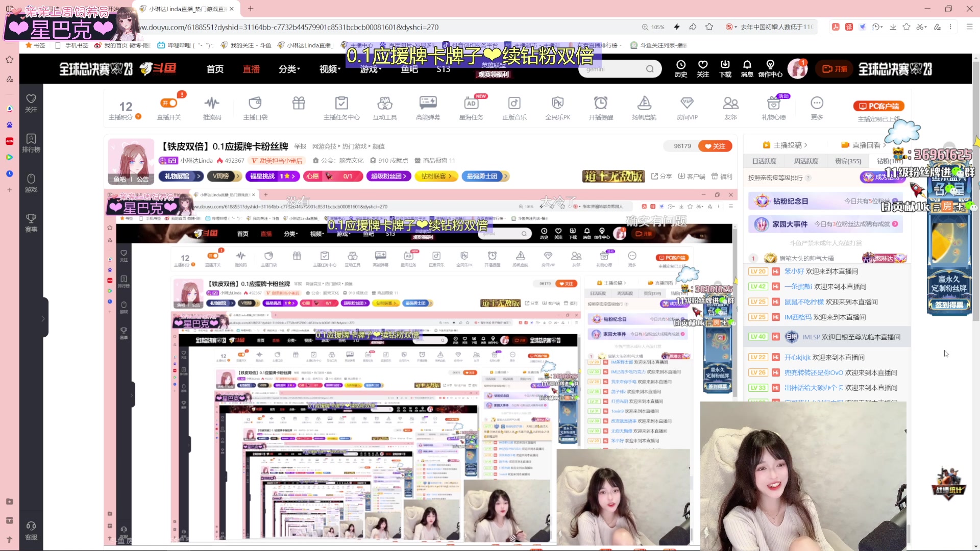Screen dimensions: 980x551
Task: Open 赛事 trophy in left sidebar
Action: click(31, 223)
